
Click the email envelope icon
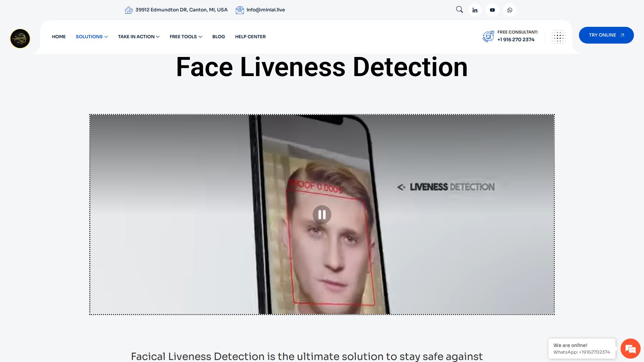pos(239,10)
